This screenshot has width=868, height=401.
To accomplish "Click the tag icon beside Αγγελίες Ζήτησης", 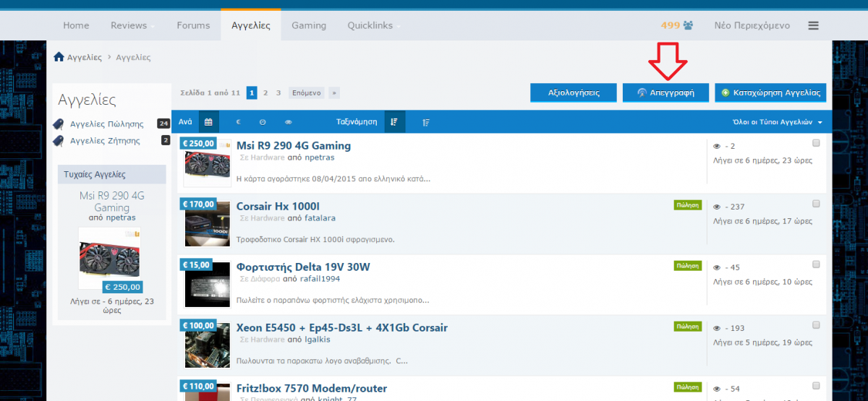I will point(60,140).
